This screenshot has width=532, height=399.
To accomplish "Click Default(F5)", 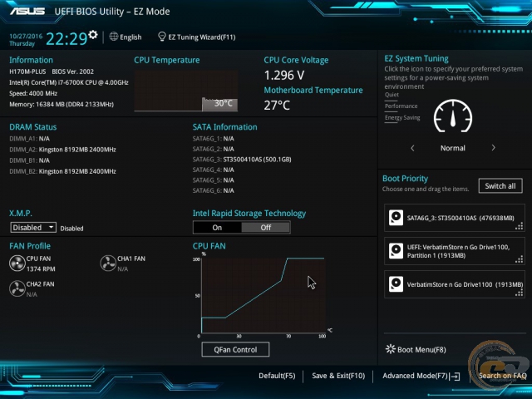I will (x=277, y=376).
